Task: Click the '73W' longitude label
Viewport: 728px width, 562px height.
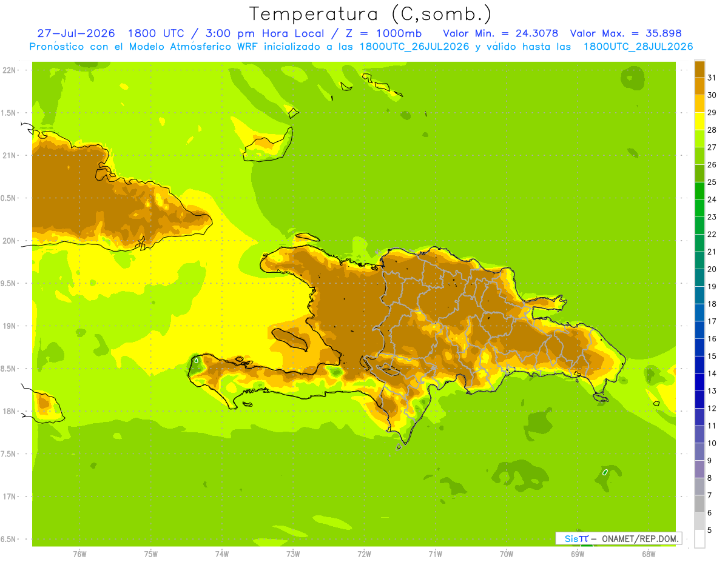Action: pyautogui.click(x=293, y=554)
